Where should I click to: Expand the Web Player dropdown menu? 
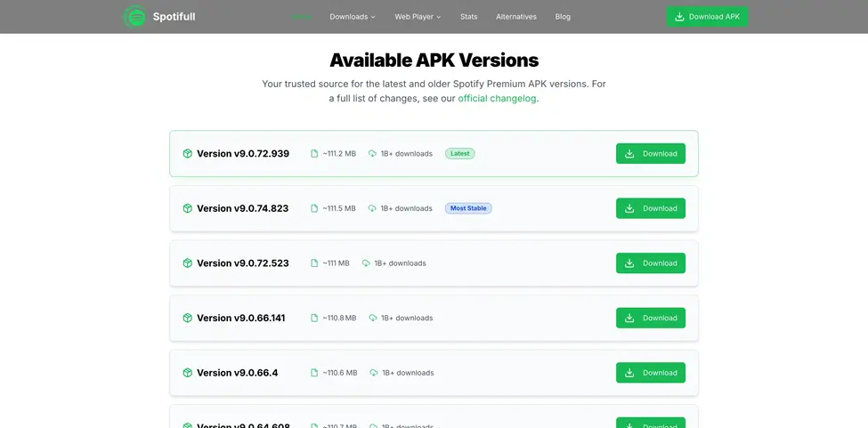tap(418, 17)
